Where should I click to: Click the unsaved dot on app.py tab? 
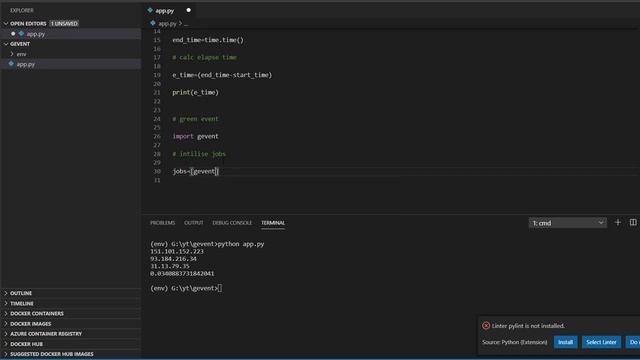coord(189,10)
